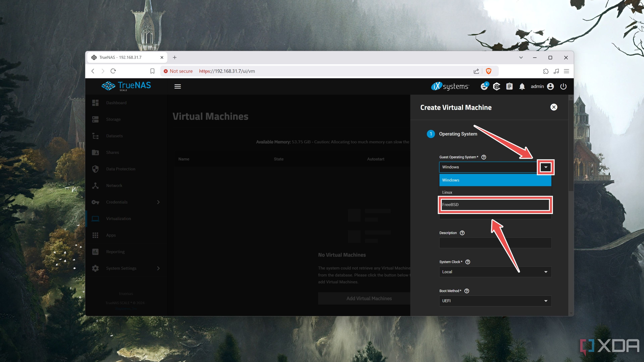Show help for Boot Method
644x362 pixels.
467,291
